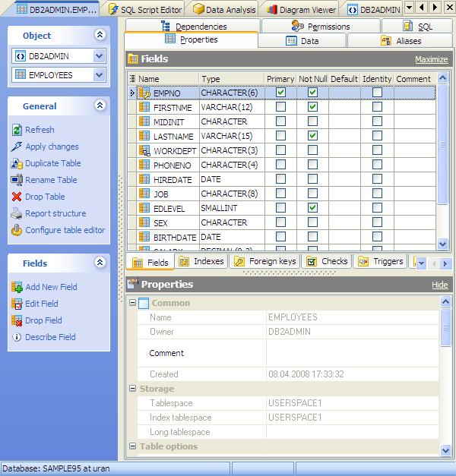Image resolution: width=456 pixels, height=476 pixels.
Task: Click the Common category icon in Properties
Action: (x=144, y=303)
